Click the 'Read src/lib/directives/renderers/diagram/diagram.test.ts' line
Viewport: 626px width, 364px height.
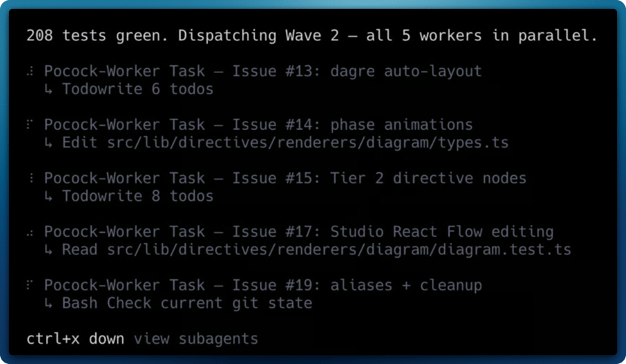pyautogui.click(x=316, y=249)
